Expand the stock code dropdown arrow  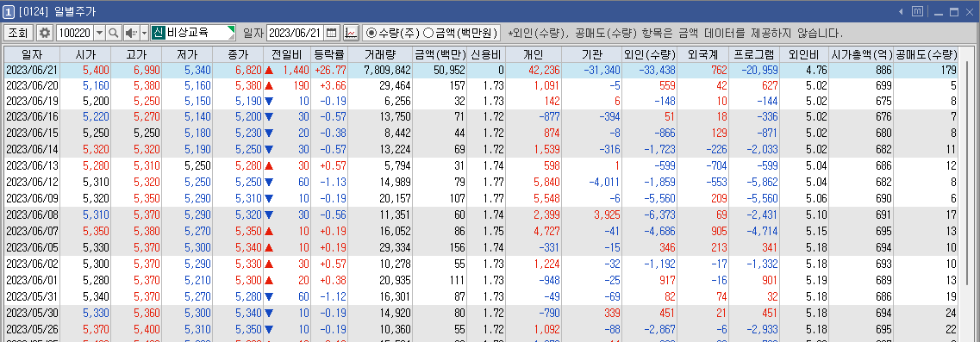pos(99,33)
